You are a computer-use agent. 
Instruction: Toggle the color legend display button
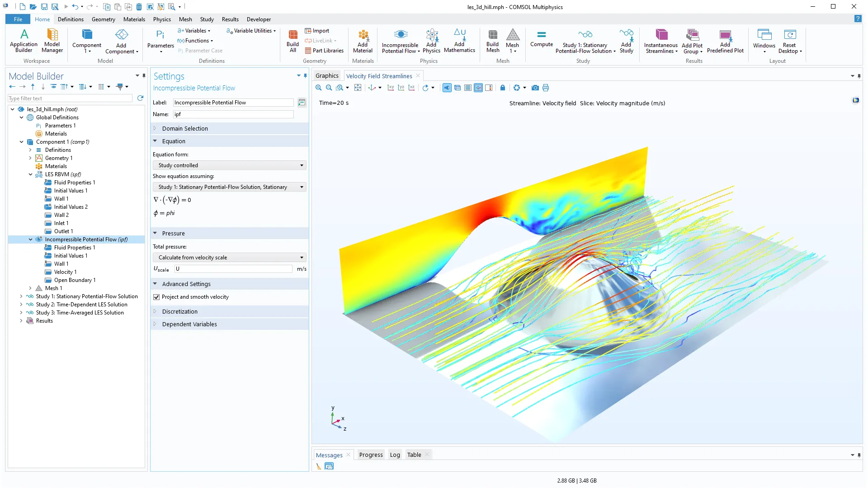pos(489,88)
